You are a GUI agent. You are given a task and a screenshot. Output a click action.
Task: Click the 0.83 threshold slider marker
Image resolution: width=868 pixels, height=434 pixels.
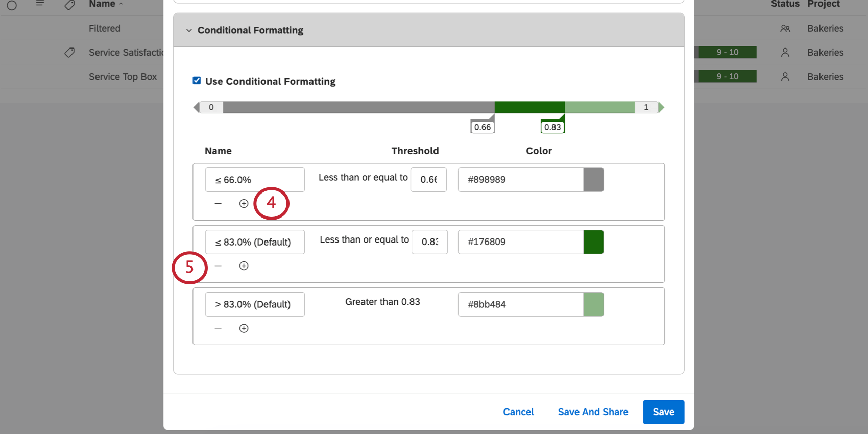point(552,127)
